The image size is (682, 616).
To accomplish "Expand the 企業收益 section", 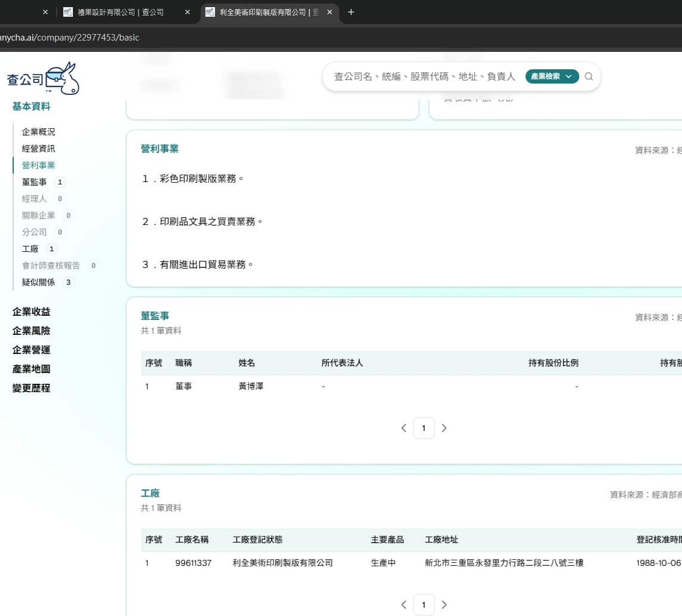I will coord(31,312).
